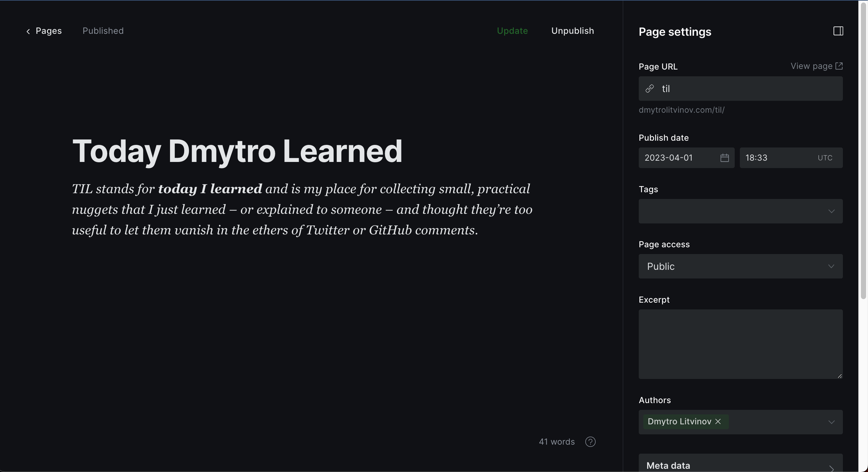Open the calendar date picker
This screenshot has height=472, width=868.
click(724, 158)
